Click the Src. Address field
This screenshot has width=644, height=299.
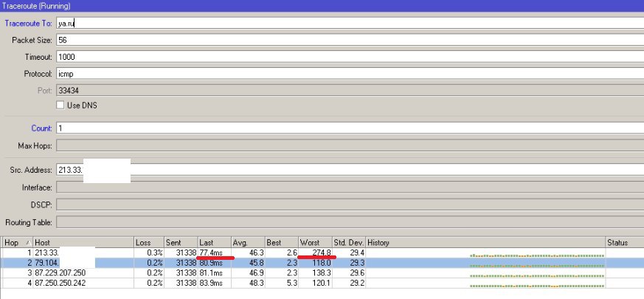(350, 170)
